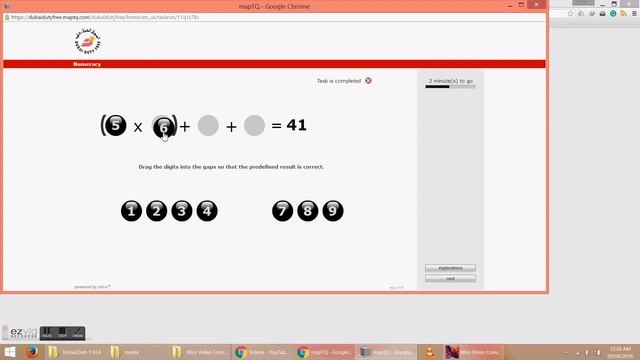
Task: Click the secure lock icon in address bar
Action: [x=7, y=18]
